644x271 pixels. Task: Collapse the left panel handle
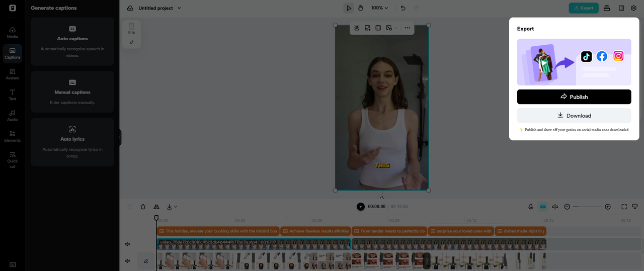click(x=120, y=137)
